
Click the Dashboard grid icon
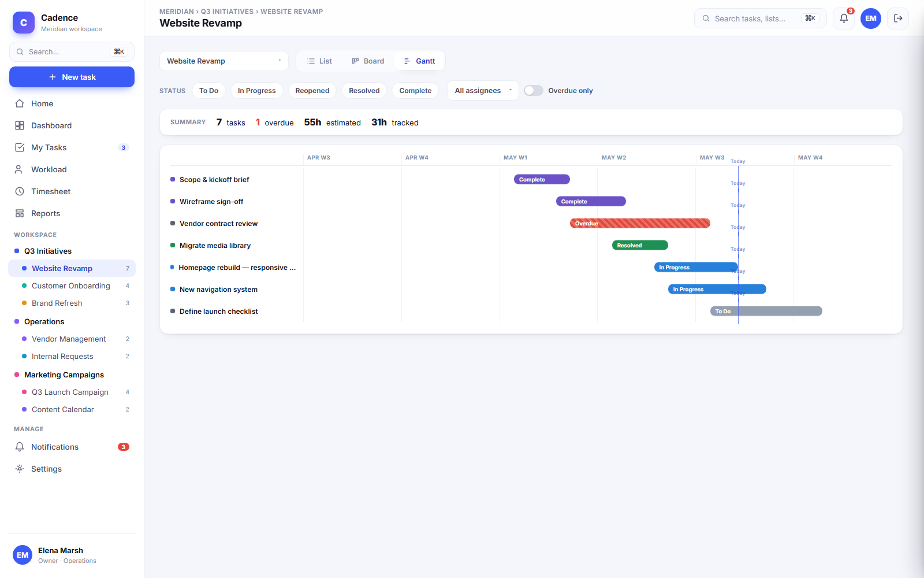click(20, 125)
